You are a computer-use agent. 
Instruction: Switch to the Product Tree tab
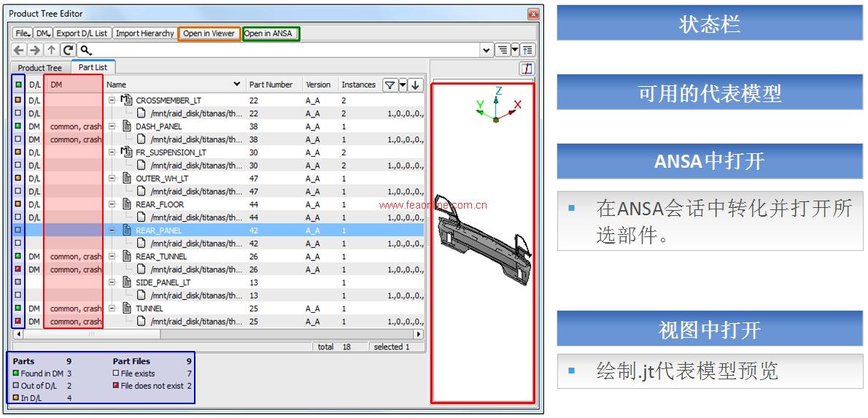(x=40, y=68)
